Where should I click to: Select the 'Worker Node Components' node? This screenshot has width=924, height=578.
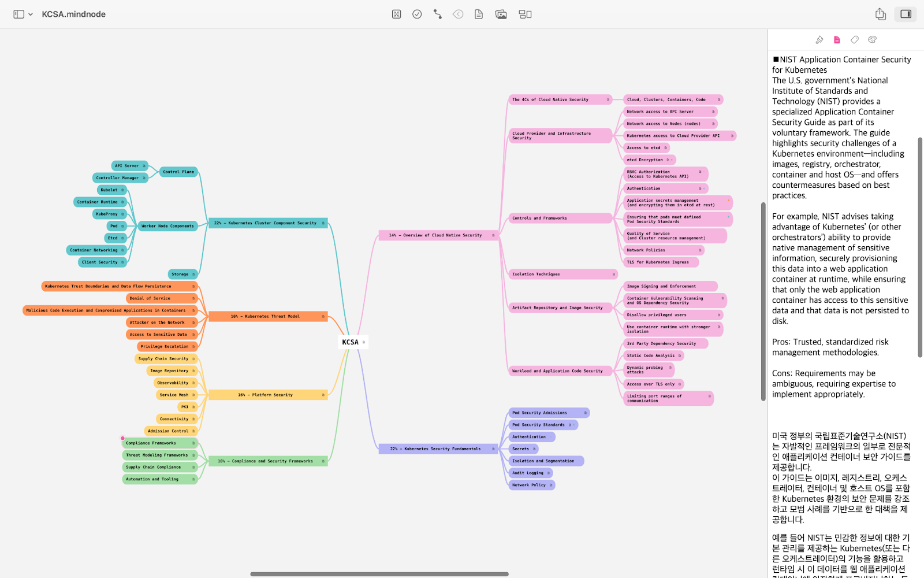click(x=168, y=226)
